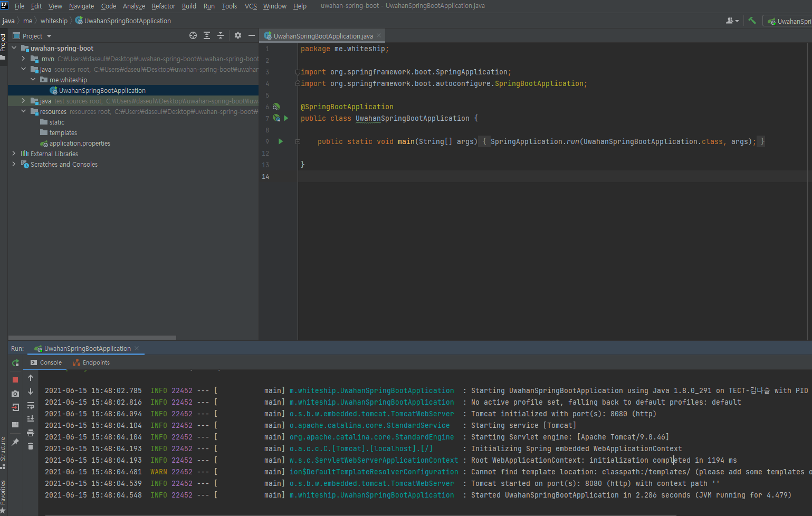This screenshot has height=516, width=812.
Task: Expand Scratches and Consoles
Action: point(14,164)
